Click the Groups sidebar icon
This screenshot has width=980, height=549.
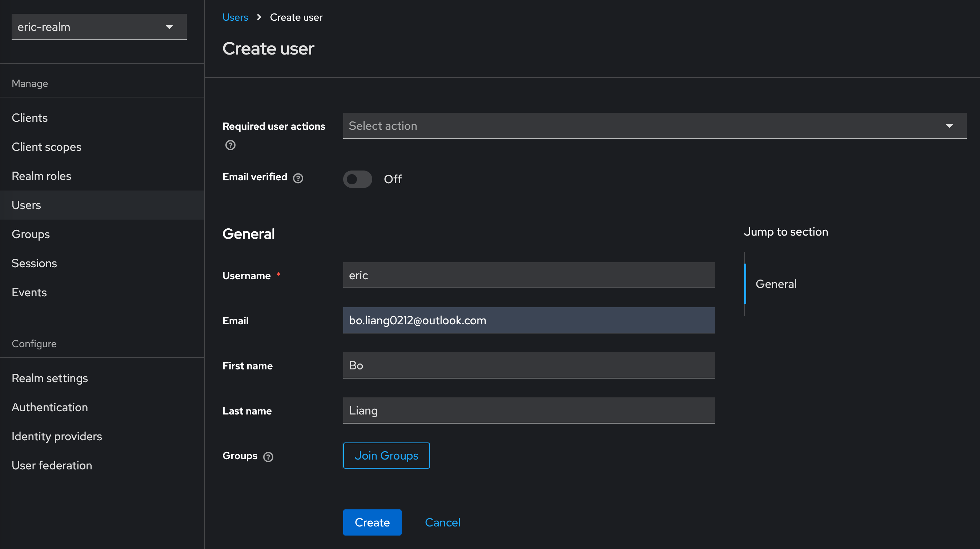point(30,234)
